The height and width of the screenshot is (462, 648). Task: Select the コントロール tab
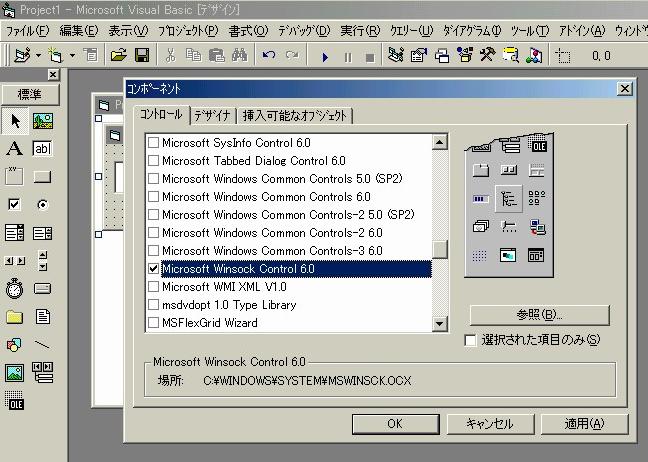[161, 114]
